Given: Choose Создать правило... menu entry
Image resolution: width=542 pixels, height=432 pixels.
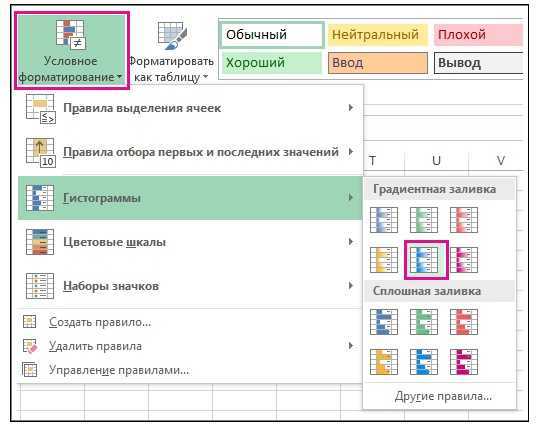Looking at the screenshot, I should [190, 322].
